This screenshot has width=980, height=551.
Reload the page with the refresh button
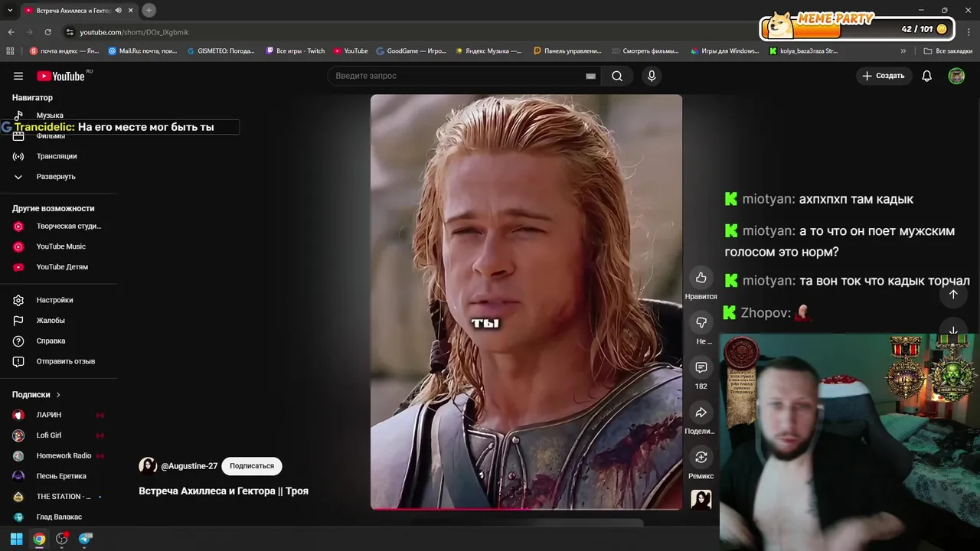coord(47,32)
